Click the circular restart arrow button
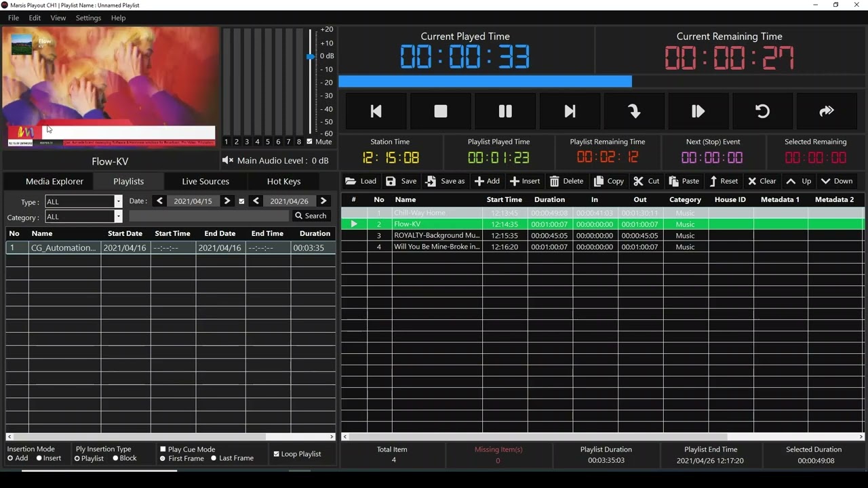The width and height of the screenshot is (868, 488). 762,111
